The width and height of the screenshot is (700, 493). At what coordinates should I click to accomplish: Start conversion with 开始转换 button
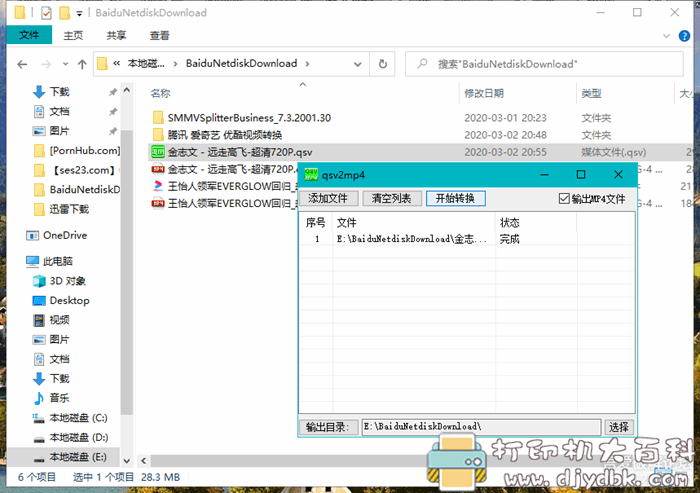[455, 198]
